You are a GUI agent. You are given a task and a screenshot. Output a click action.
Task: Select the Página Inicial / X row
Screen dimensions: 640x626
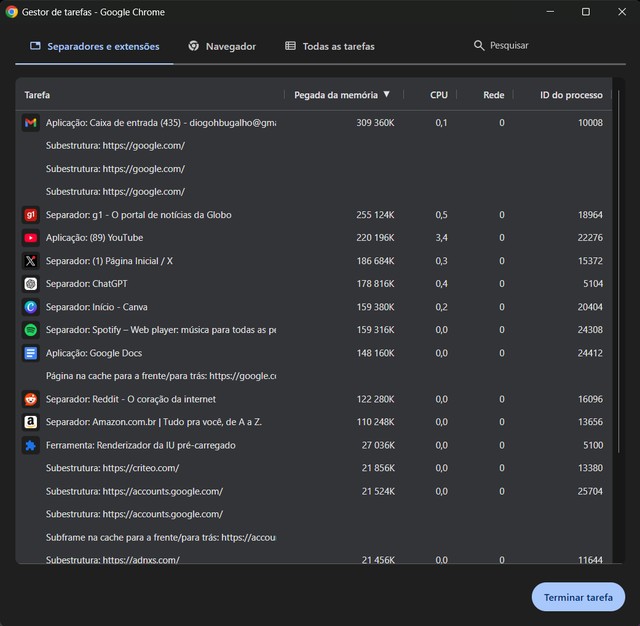pos(313,261)
